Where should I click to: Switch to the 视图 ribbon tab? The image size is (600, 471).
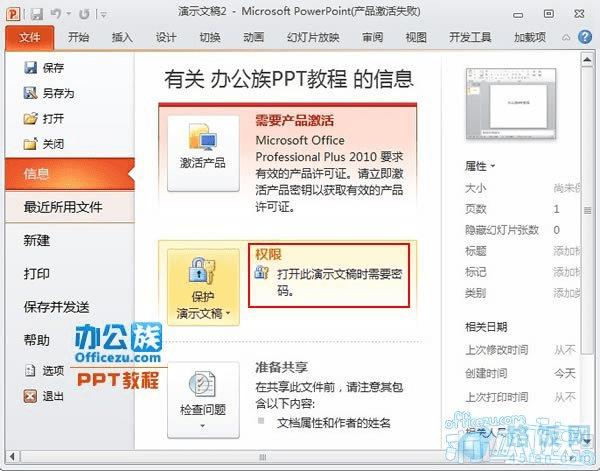[x=416, y=37]
